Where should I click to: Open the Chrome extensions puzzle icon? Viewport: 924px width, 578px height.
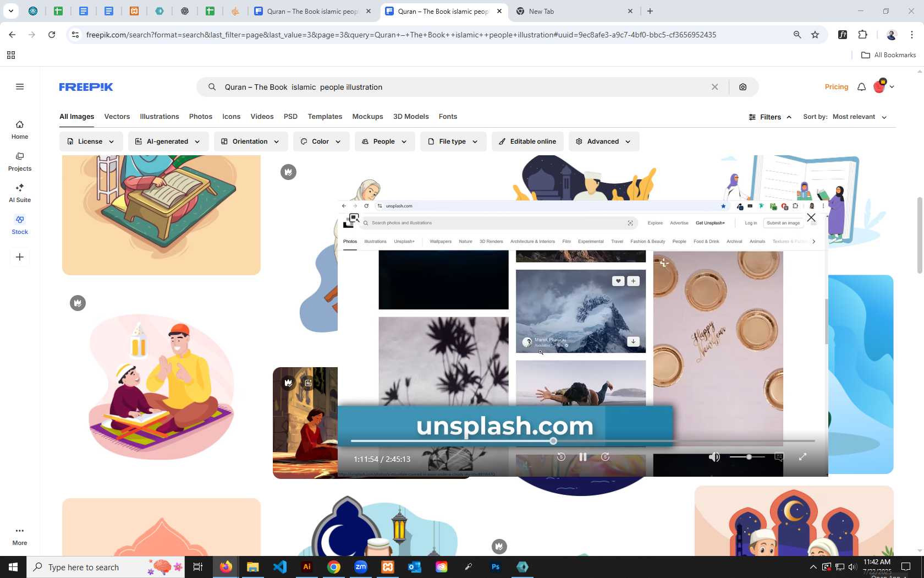[x=862, y=35]
